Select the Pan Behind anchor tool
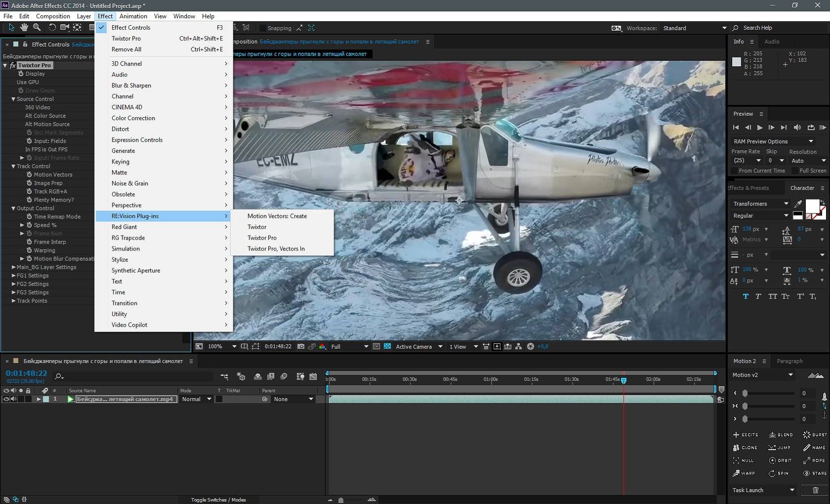 78,28
